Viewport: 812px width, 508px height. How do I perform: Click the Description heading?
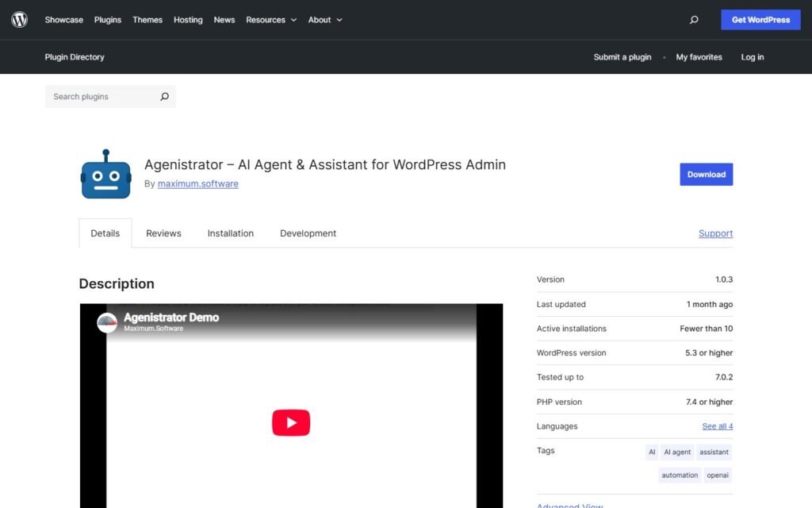click(x=117, y=283)
